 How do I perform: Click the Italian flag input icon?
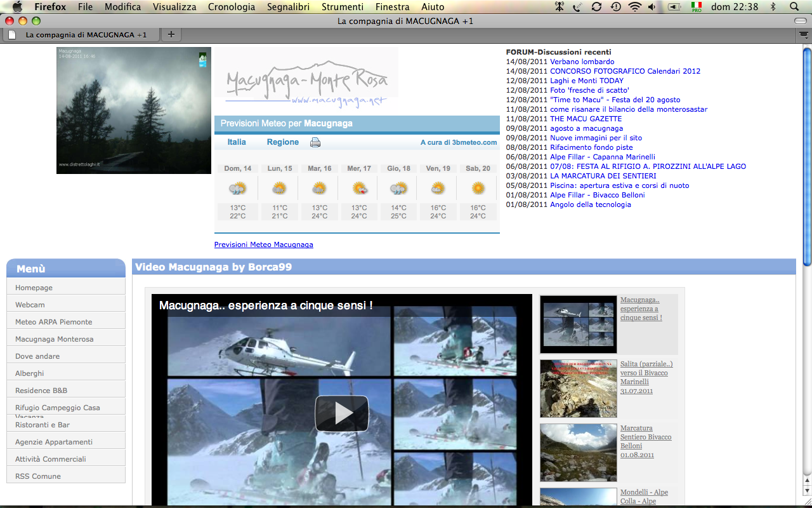click(x=697, y=7)
